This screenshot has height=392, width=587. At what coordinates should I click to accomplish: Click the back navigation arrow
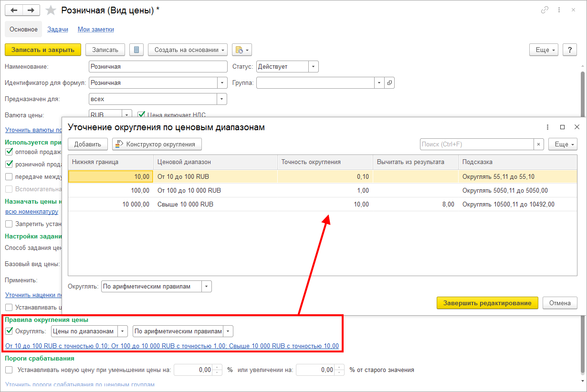pyautogui.click(x=14, y=10)
